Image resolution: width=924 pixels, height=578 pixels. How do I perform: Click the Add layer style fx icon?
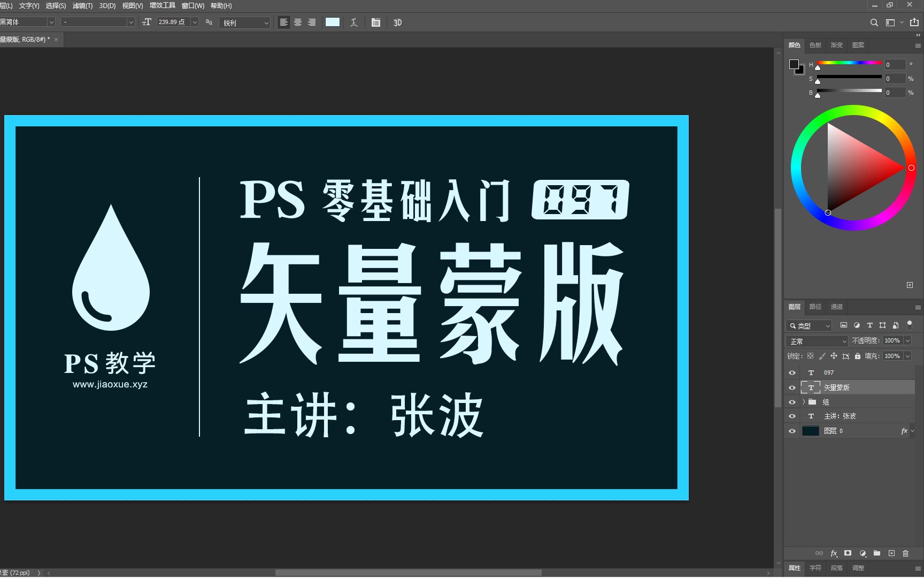tap(834, 553)
